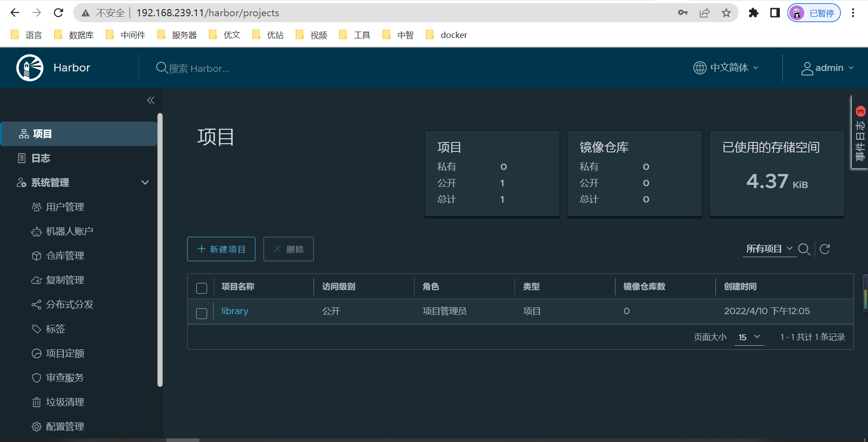Screen dimensions: 868x442
Task: Sort by 角色 column header
Action: click(431, 287)
